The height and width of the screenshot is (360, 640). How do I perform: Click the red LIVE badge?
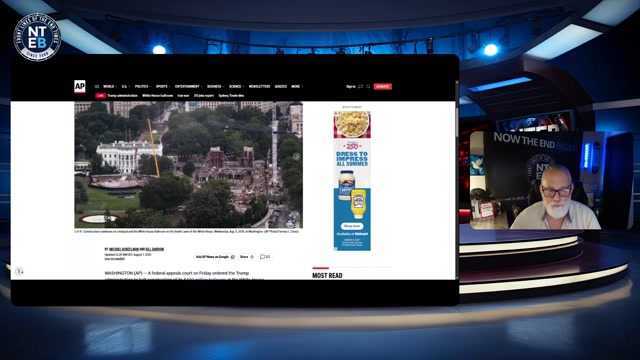click(100, 96)
